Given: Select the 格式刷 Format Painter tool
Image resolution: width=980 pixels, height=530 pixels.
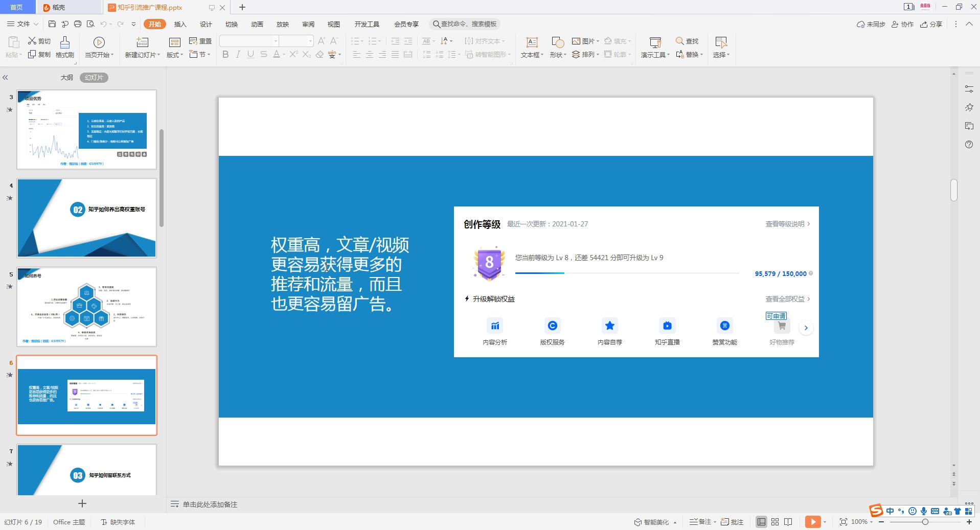Looking at the screenshot, I should [x=65, y=47].
